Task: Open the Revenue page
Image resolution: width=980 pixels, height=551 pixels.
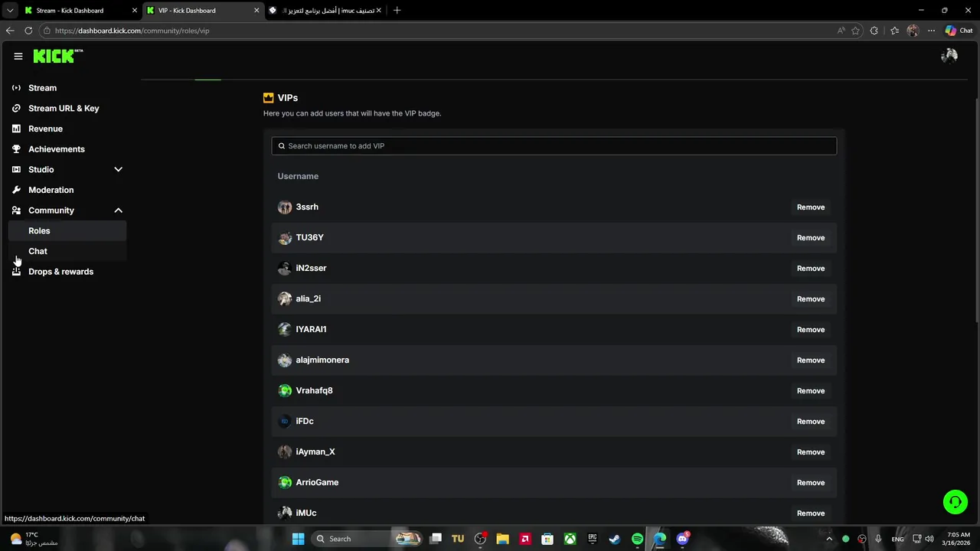Action: point(67,129)
